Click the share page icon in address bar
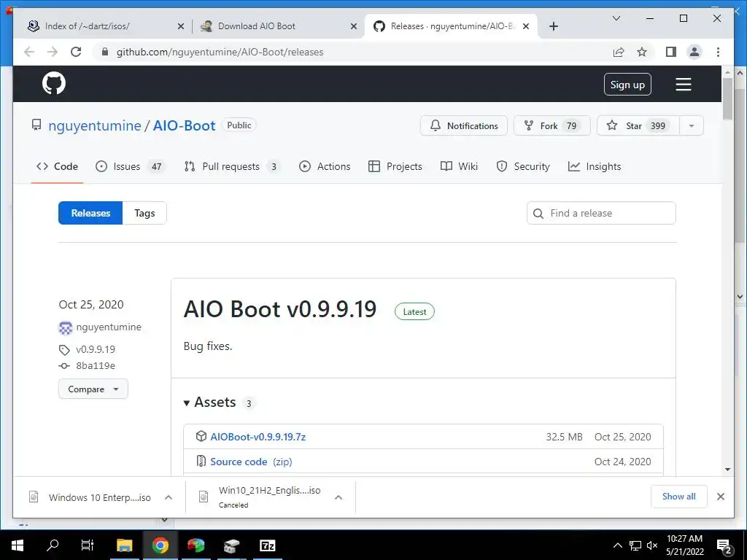 point(619,52)
